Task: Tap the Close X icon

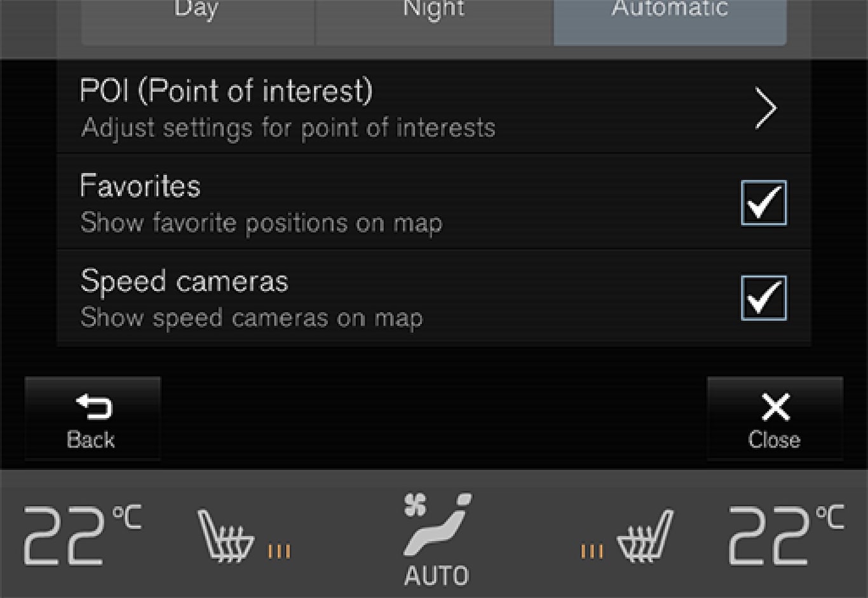Action: point(775,407)
